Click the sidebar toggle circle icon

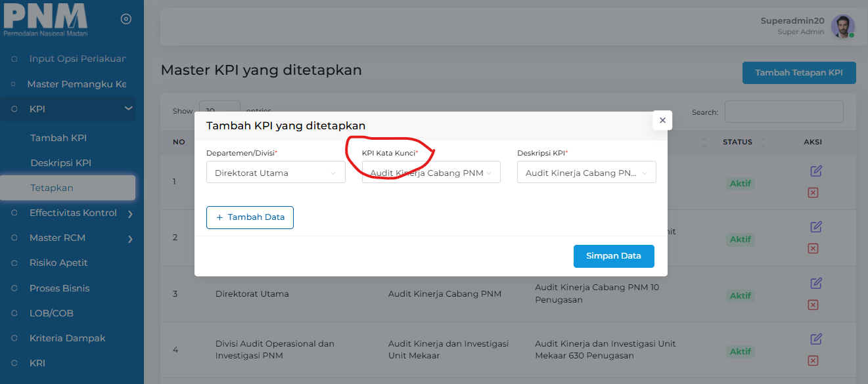click(x=126, y=19)
